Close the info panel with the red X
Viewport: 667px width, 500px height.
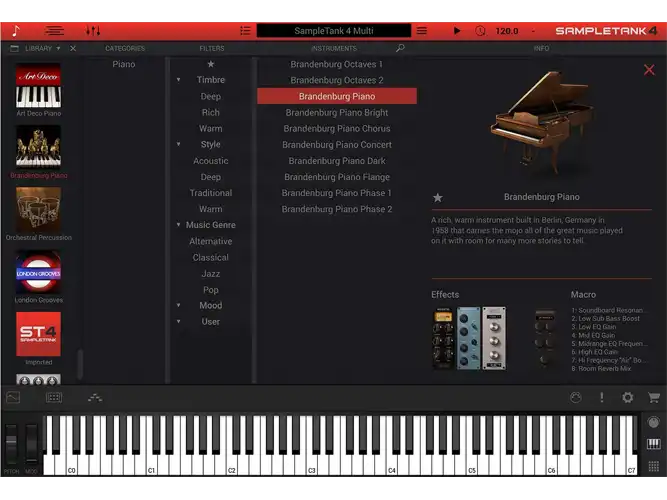[x=649, y=70]
